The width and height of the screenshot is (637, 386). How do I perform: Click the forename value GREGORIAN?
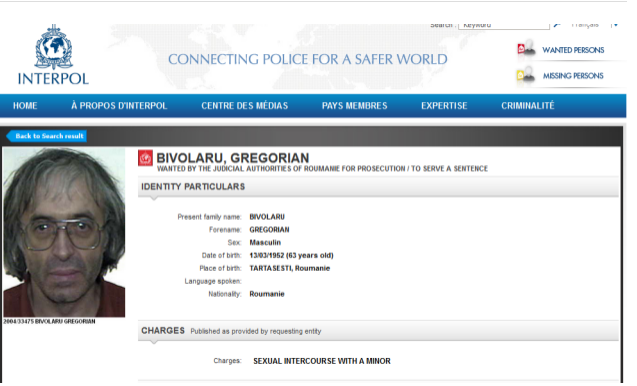coord(269,230)
